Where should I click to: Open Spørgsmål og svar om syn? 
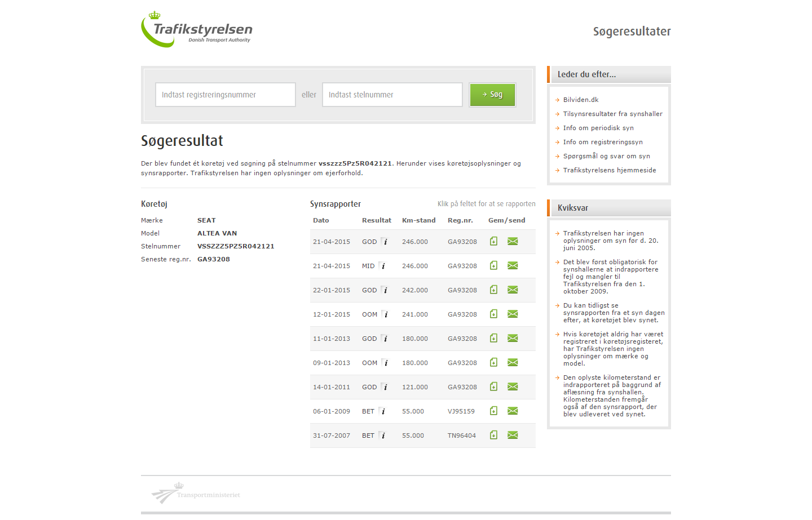pyautogui.click(x=606, y=156)
